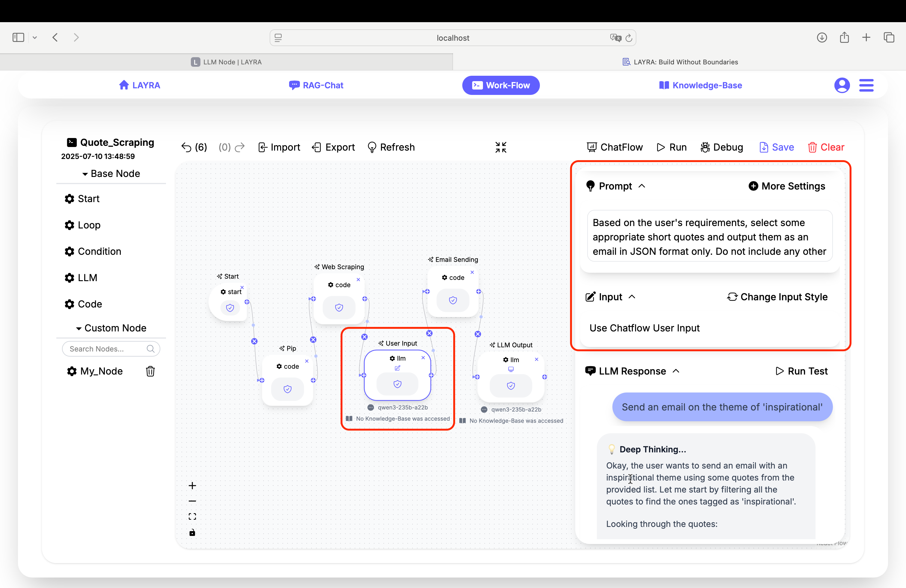
Task: Clear the workflow canvas
Action: click(826, 147)
